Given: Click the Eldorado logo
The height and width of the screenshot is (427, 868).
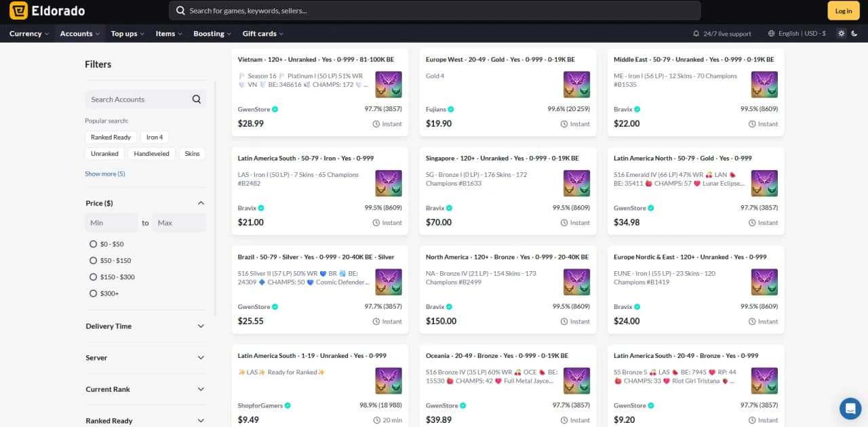Looking at the screenshot, I should (47, 11).
